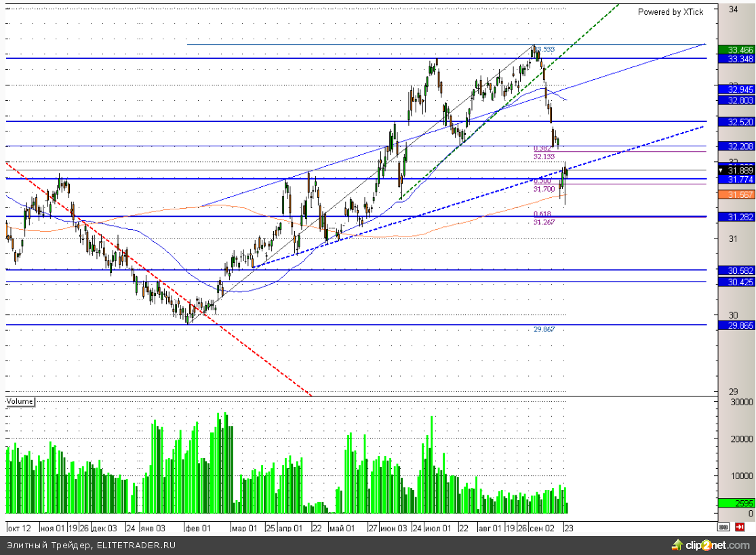Click the red scroll-to-end arrow icon
Image resolution: width=756 pixels, height=555 pixels.
coord(740,527)
